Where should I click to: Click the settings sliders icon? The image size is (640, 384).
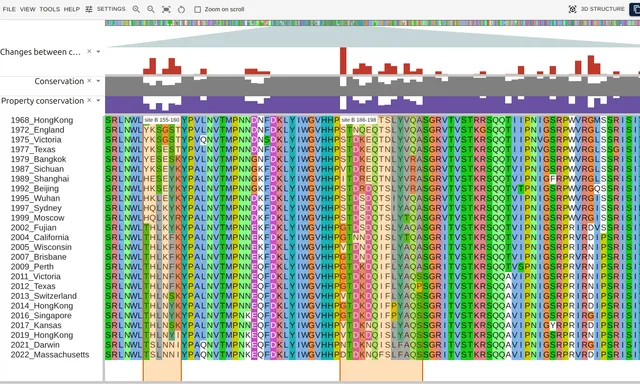click(x=89, y=9)
